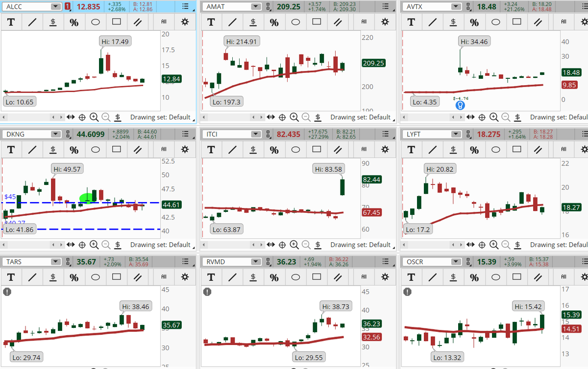Click the All button in LYFT toolbar

[563, 149]
